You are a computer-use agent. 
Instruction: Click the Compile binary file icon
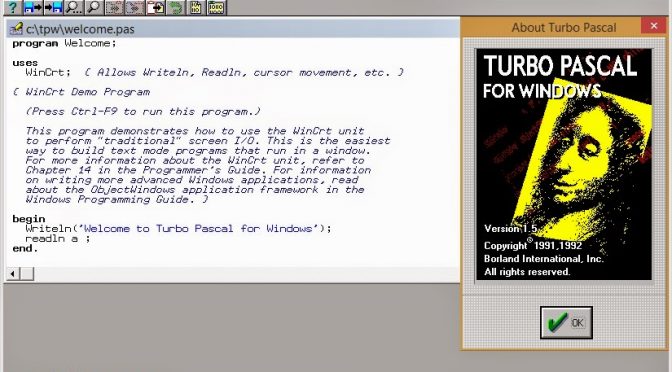pyautogui.click(x=196, y=7)
